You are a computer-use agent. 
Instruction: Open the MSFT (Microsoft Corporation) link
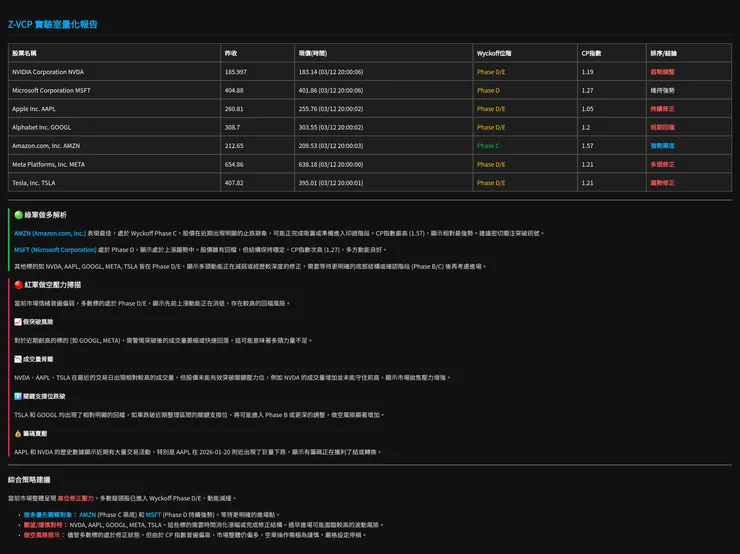click(55, 250)
